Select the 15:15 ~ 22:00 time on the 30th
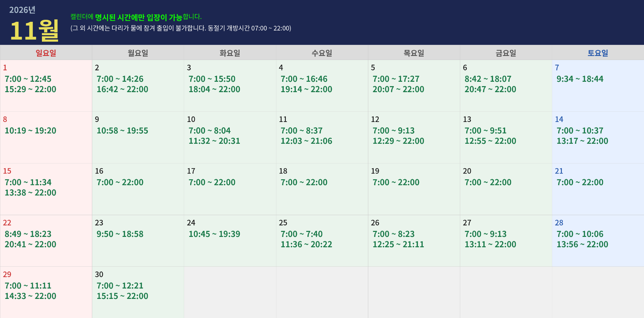The height and width of the screenshot is (318, 644). tap(122, 296)
